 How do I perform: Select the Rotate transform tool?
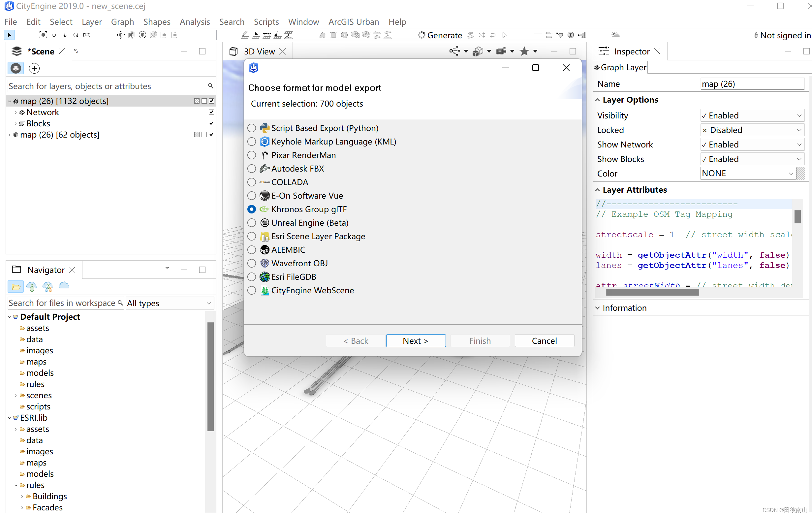[x=142, y=35]
